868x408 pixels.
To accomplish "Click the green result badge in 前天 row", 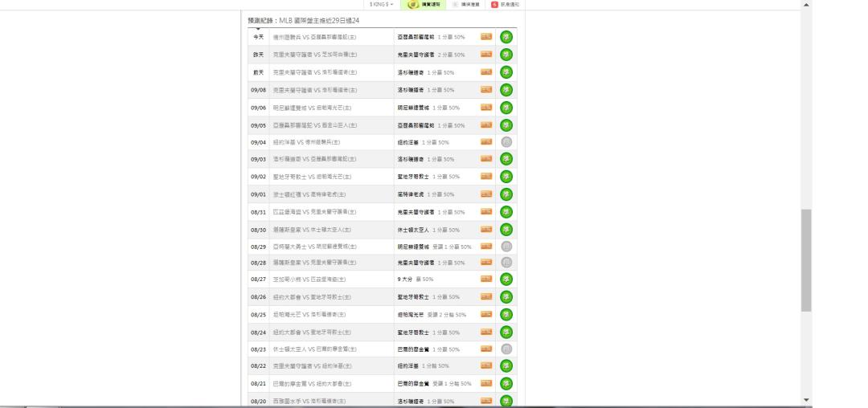I will coord(506,72).
